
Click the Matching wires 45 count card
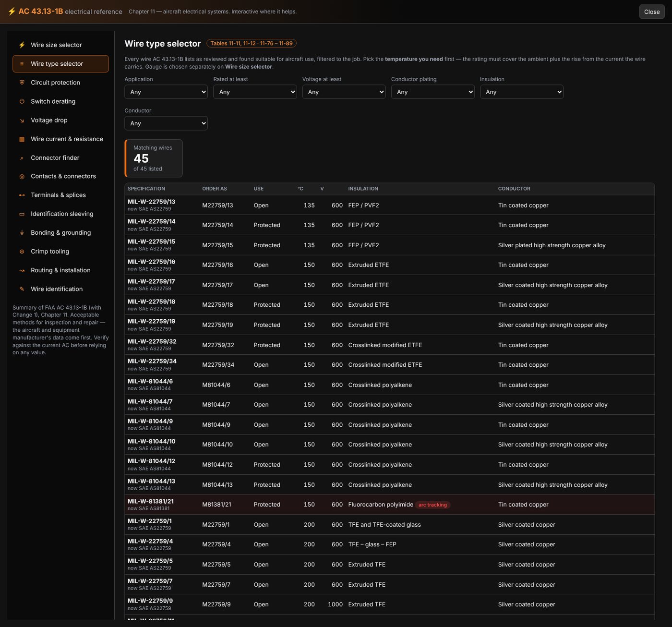pos(154,158)
